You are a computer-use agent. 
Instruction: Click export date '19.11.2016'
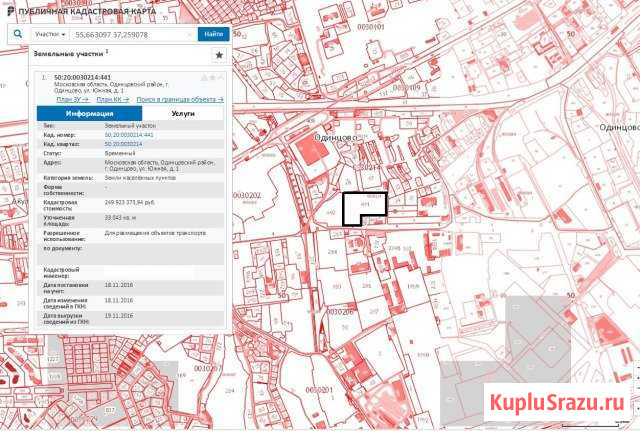pyautogui.click(x=118, y=315)
